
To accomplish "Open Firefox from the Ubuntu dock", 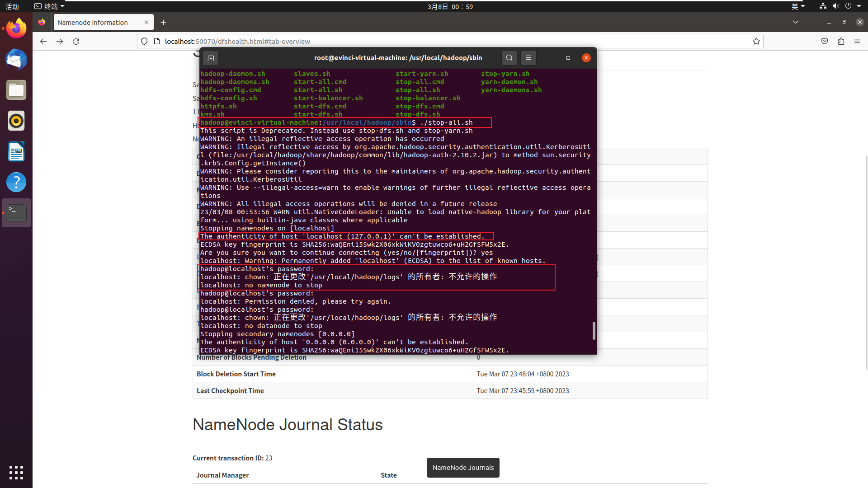I will point(16,28).
